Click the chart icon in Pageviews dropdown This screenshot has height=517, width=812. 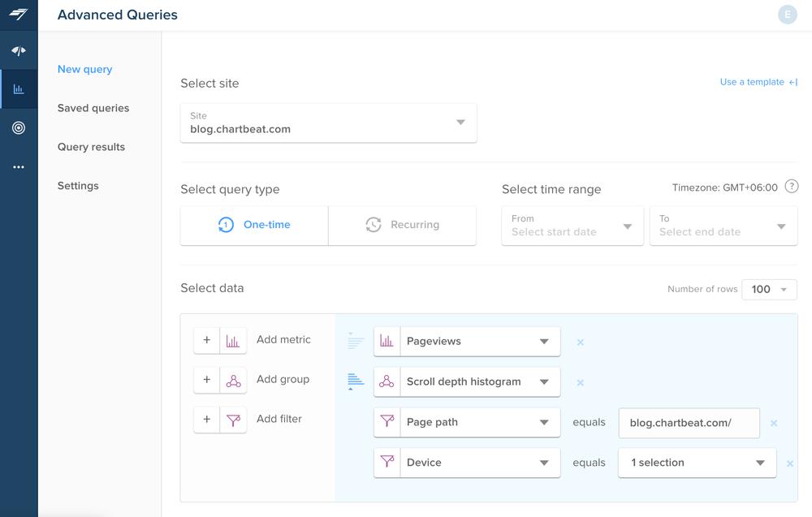pos(387,341)
